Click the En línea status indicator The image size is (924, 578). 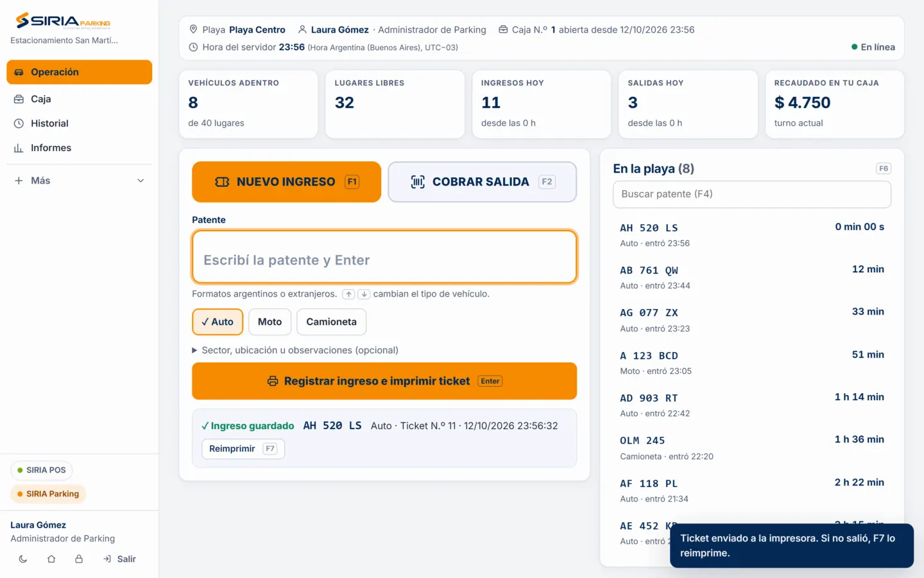pos(873,47)
